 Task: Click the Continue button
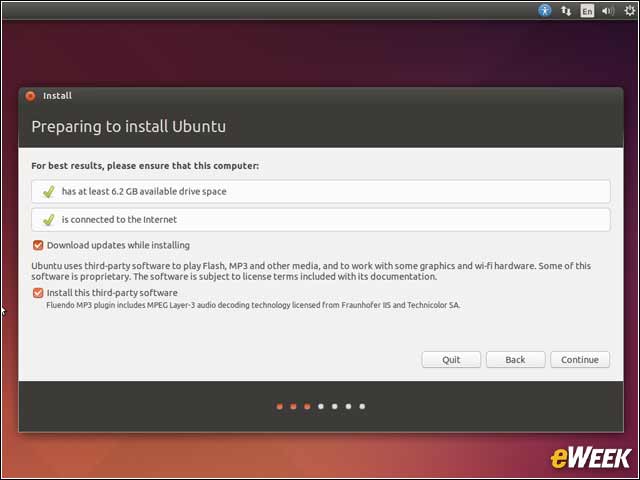(580, 360)
